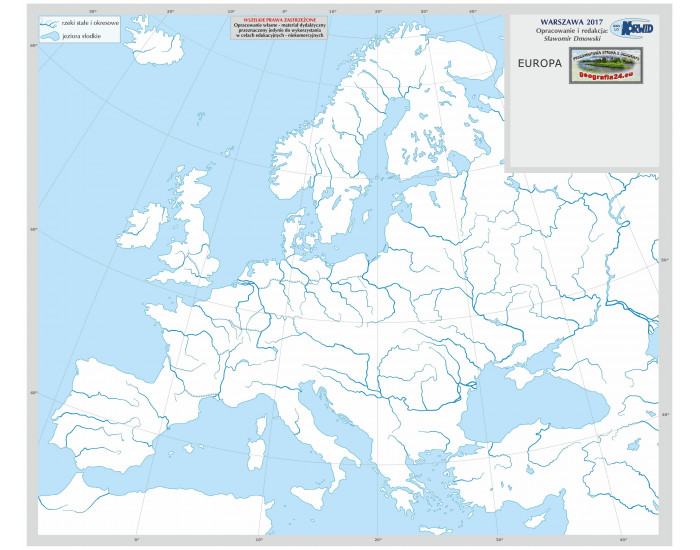This screenshot has height=550, width=700.
Task: Click the freshwater lake symbol in the legend
Action: coord(50,36)
